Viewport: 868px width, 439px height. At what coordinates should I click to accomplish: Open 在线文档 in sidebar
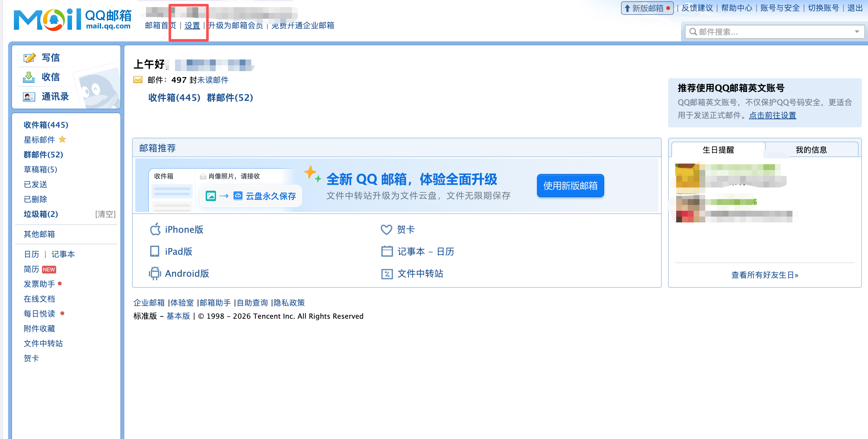(x=39, y=299)
